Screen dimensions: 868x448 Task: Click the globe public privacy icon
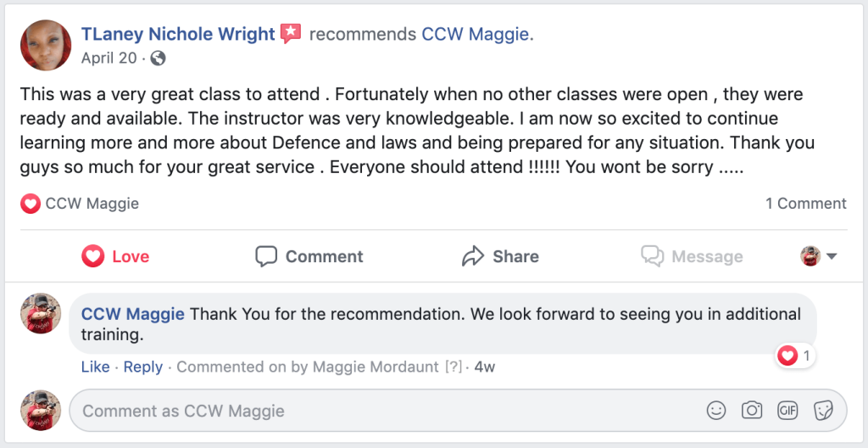point(158,59)
